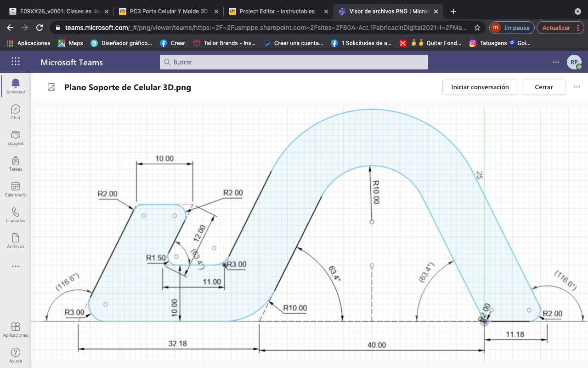Viewport: 588px width, 368px height.
Task: Open the Tareas icon in sidebar
Action: coord(16,163)
